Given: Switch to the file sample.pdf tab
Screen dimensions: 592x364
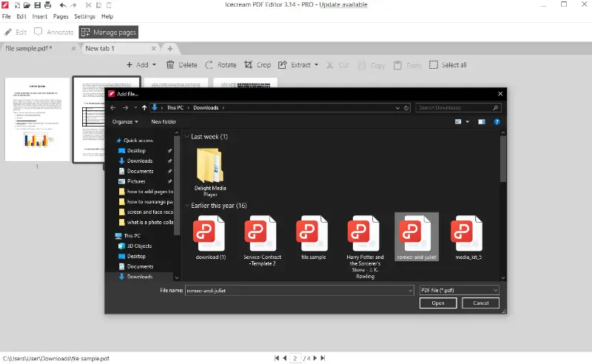Looking at the screenshot, I should click(29, 48).
